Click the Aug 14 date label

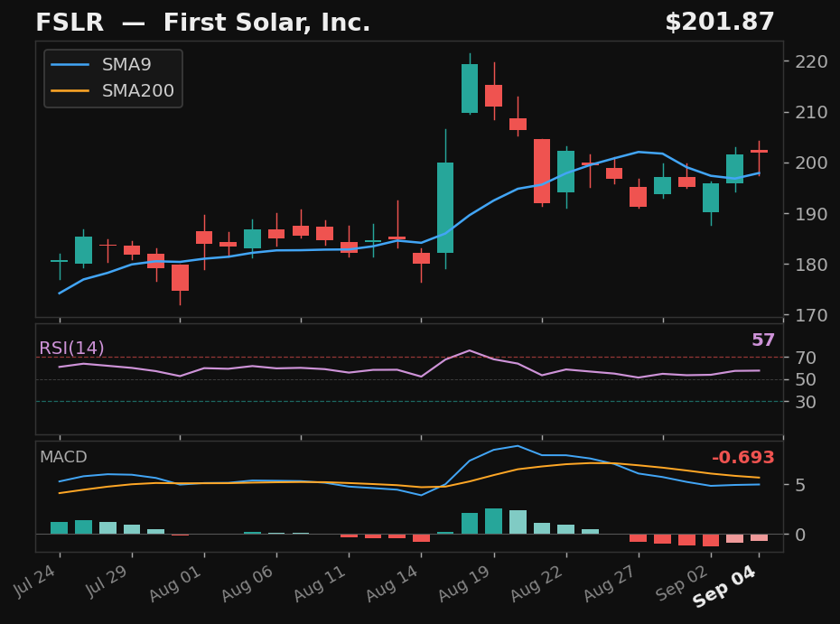[392, 582]
